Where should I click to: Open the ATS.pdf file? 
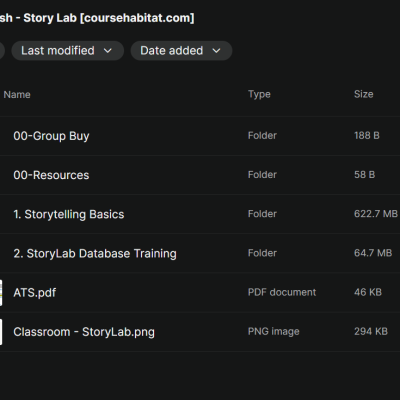pos(35,293)
